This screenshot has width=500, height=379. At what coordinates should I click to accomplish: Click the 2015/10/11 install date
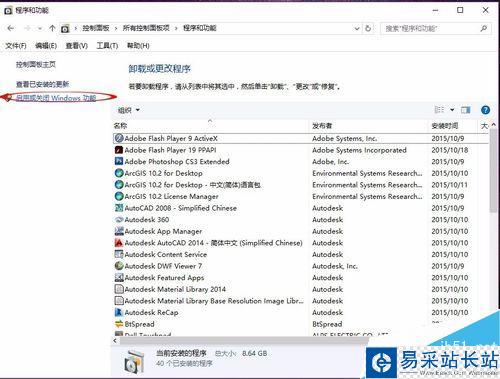[450, 185]
